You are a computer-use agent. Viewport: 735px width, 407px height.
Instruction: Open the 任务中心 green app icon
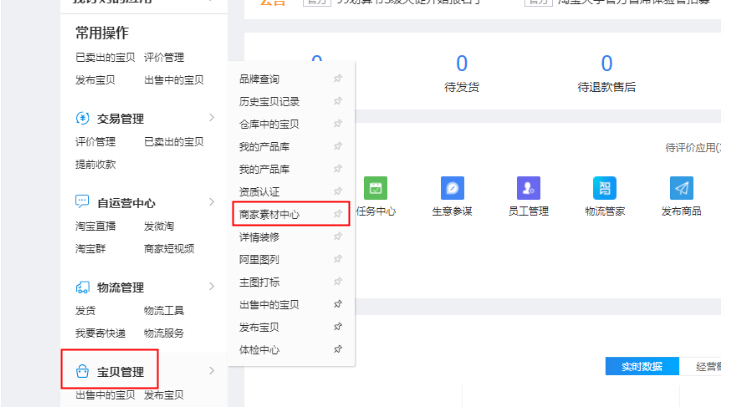[376, 188]
